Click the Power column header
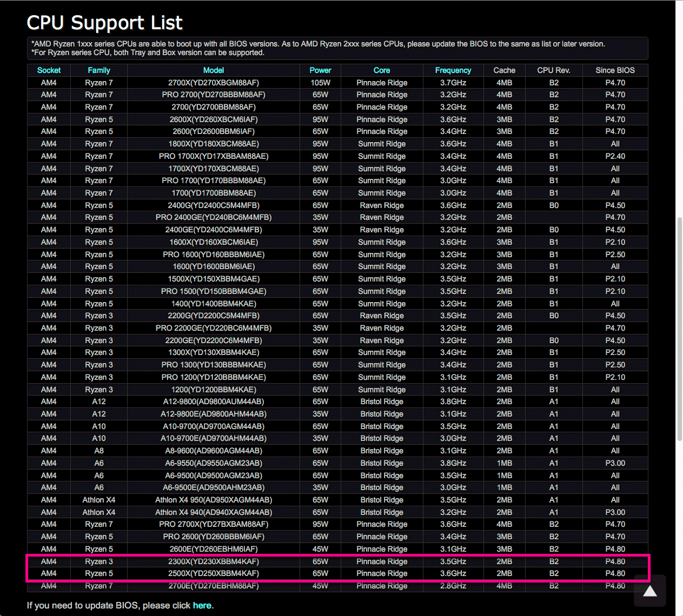The height and width of the screenshot is (616, 683). 320,70
